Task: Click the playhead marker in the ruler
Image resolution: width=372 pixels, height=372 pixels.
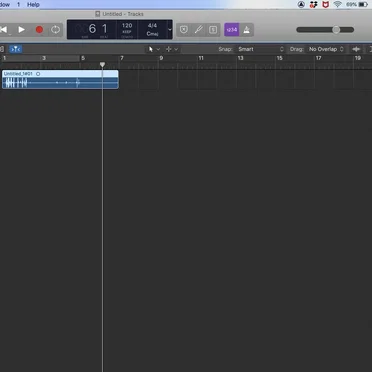Action: tap(102, 64)
